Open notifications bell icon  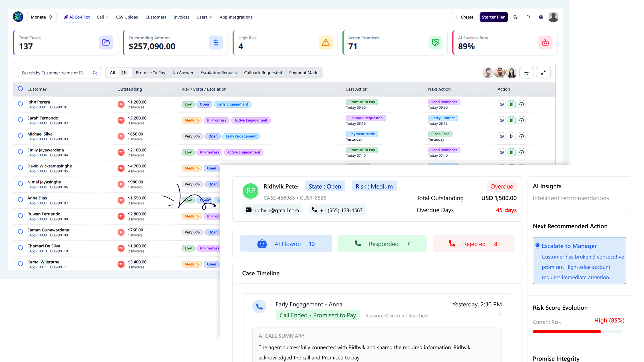[x=528, y=17]
